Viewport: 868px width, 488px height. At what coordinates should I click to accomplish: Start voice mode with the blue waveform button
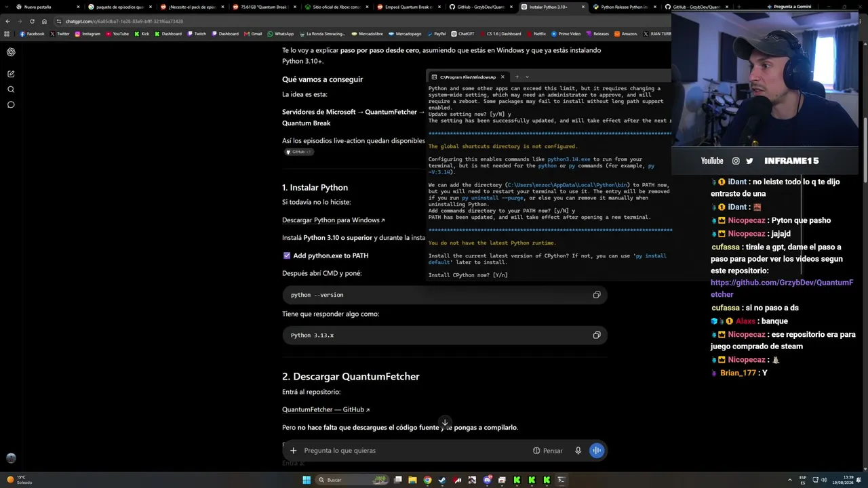[597, 451]
